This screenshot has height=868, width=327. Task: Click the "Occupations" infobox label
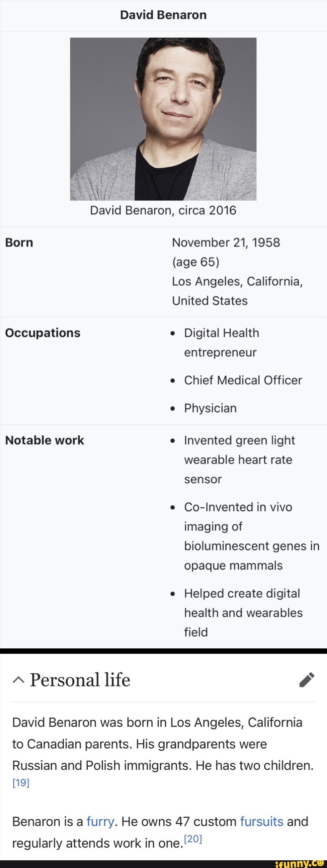[x=43, y=333]
